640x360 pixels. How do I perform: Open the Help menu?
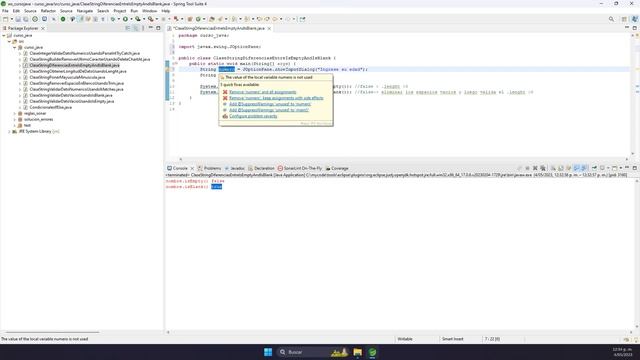tap(165, 11)
